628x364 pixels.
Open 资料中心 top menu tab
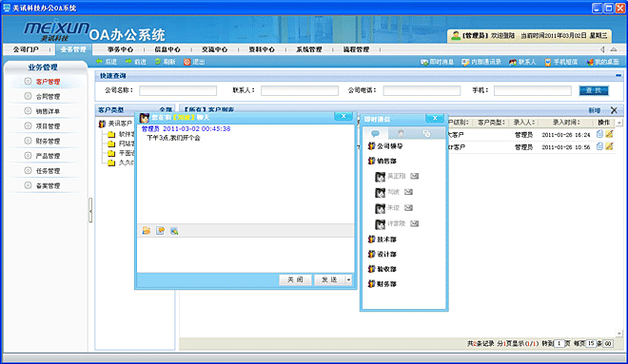point(262,49)
